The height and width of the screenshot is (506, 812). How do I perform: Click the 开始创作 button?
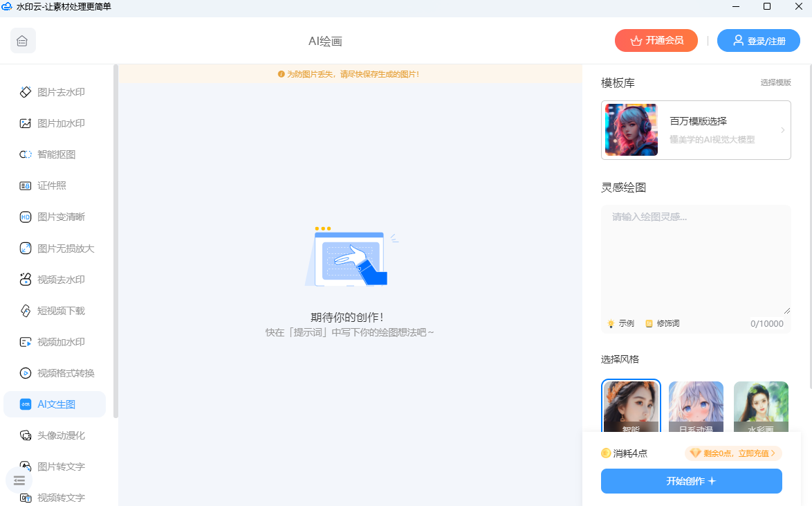click(691, 481)
